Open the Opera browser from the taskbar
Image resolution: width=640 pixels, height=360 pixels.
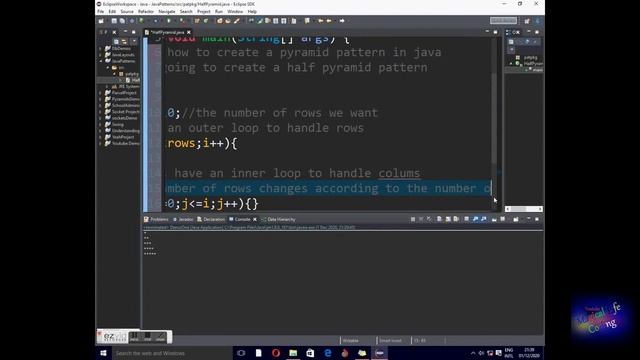276,353
